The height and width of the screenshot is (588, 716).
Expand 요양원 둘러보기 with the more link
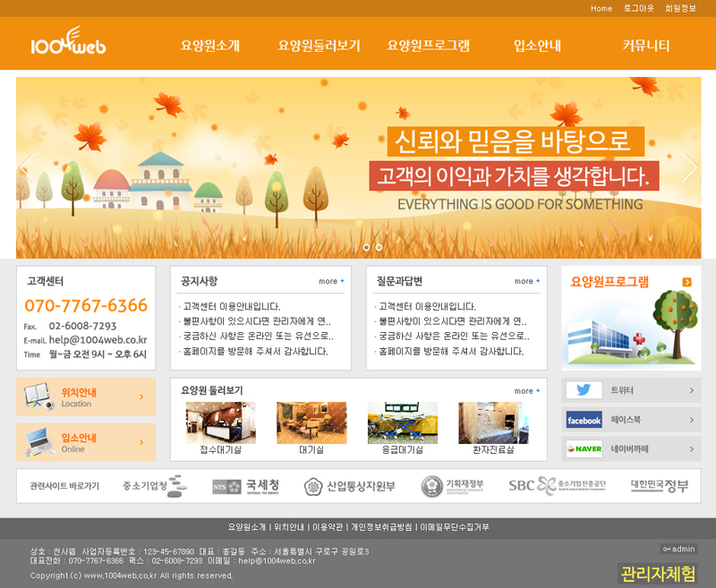pyautogui.click(x=527, y=391)
